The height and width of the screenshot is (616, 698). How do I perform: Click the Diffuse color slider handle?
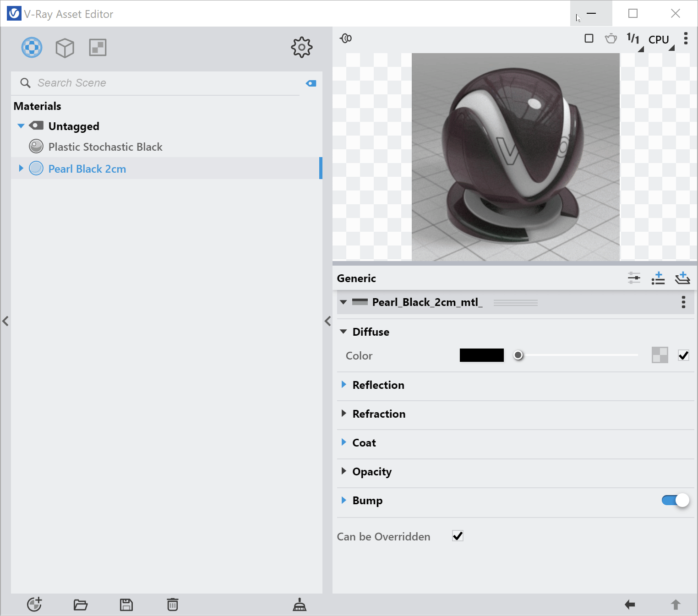pyautogui.click(x=518, y=355)
